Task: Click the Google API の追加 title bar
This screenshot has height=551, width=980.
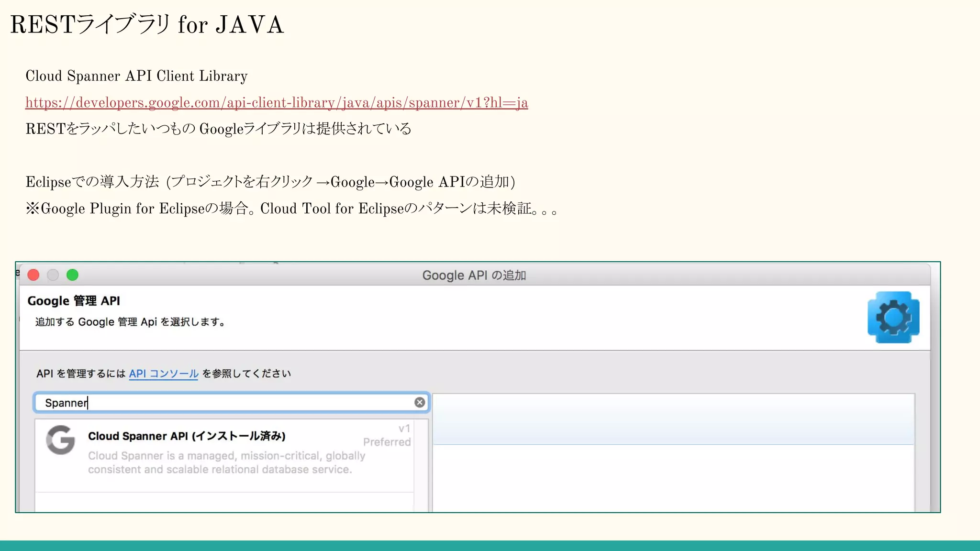Action: tap(474, 275)
